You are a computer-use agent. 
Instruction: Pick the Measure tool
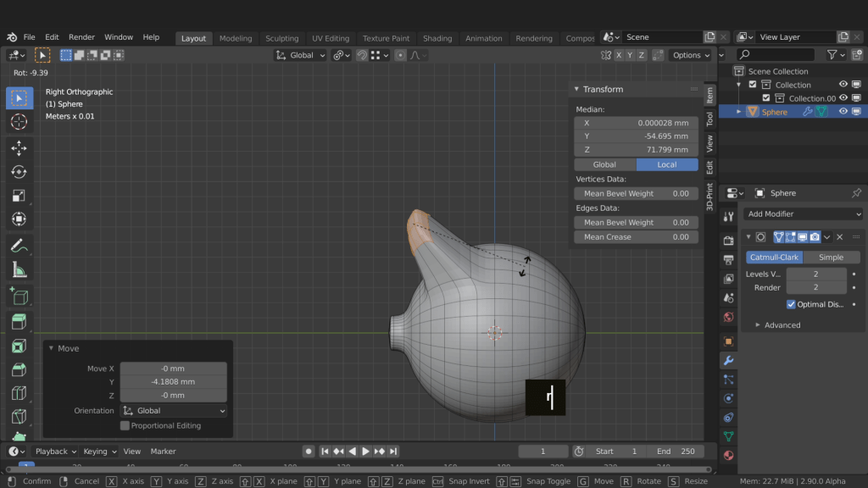pos(19,270)
